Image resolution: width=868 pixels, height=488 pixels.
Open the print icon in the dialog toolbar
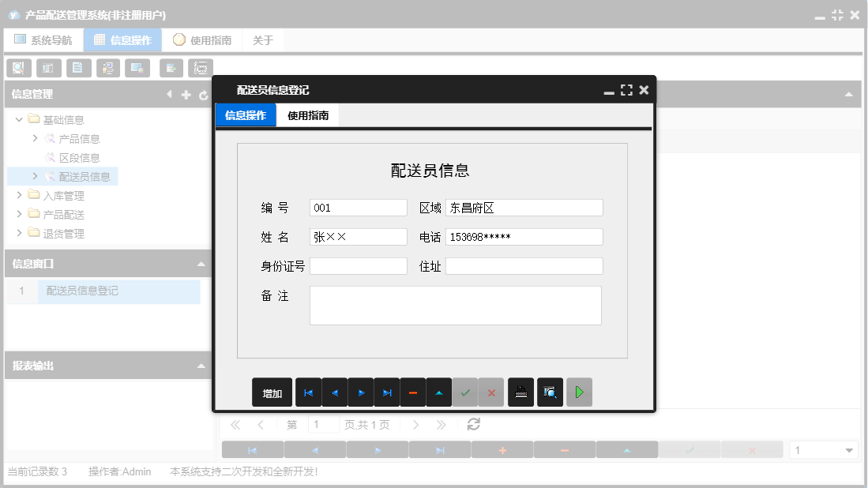coord(520,392)
